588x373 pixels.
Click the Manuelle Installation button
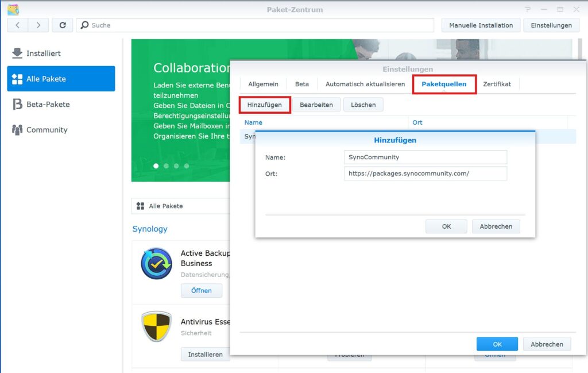coord(481,25)
